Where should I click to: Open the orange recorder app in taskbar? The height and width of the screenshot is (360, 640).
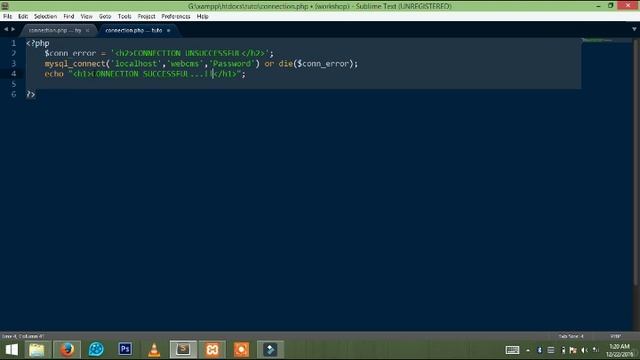point(241,350)
